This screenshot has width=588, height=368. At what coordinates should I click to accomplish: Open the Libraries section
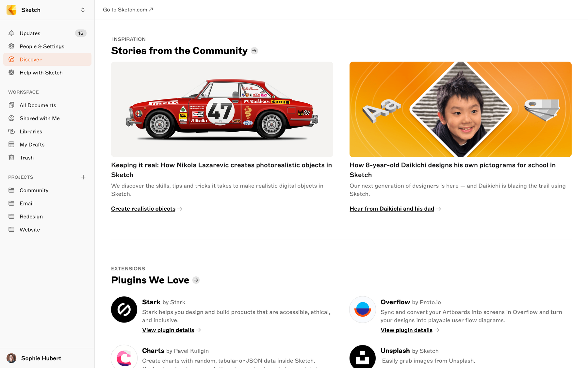(47, 131)
